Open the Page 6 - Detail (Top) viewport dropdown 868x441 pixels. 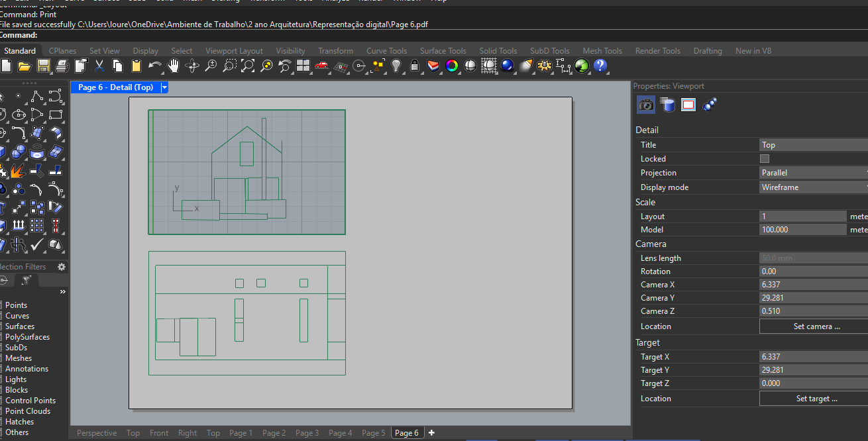(163, 87)
